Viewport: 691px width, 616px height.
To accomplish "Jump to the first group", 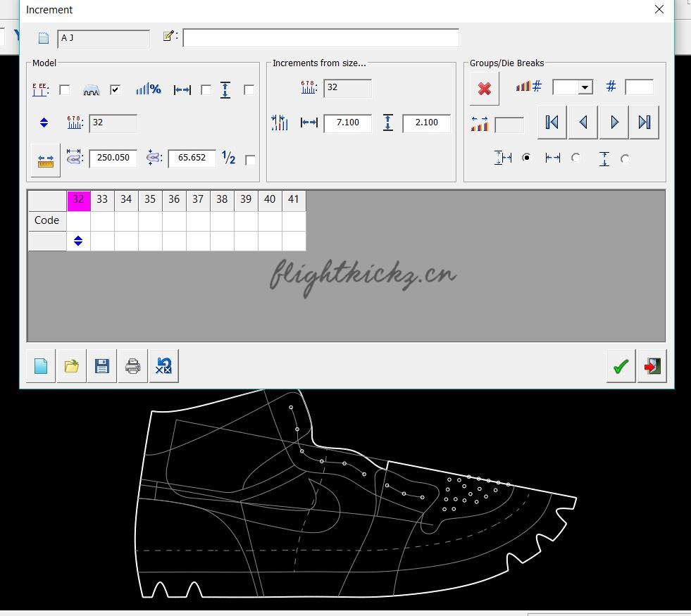I will coord(552,122).
